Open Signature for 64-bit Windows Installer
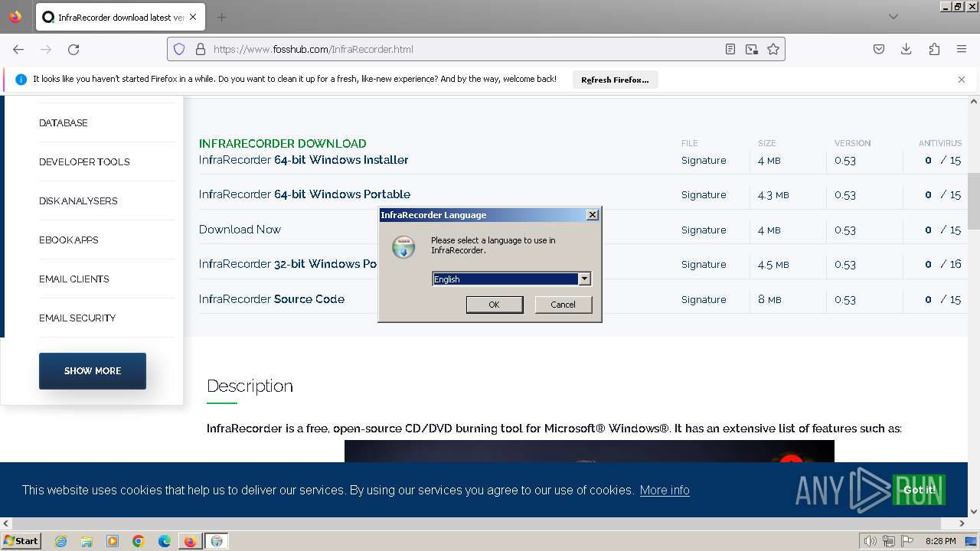The height and width of the screenshot is (551, 980). point(704,161)
